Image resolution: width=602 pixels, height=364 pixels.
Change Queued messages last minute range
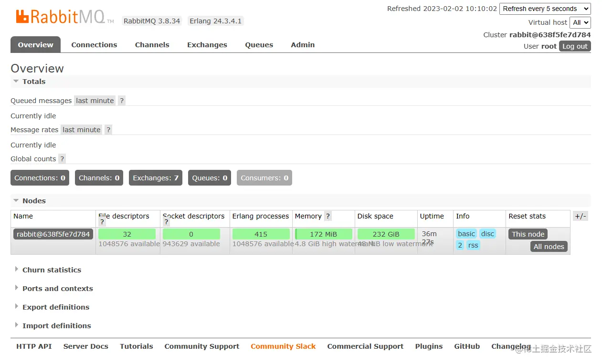[x=95, y=101]
